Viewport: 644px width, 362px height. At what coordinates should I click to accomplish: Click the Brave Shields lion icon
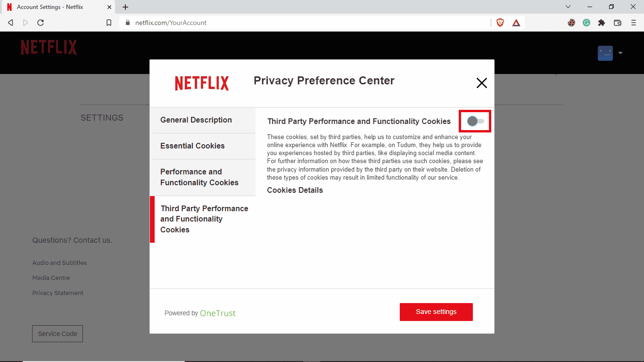500,23
